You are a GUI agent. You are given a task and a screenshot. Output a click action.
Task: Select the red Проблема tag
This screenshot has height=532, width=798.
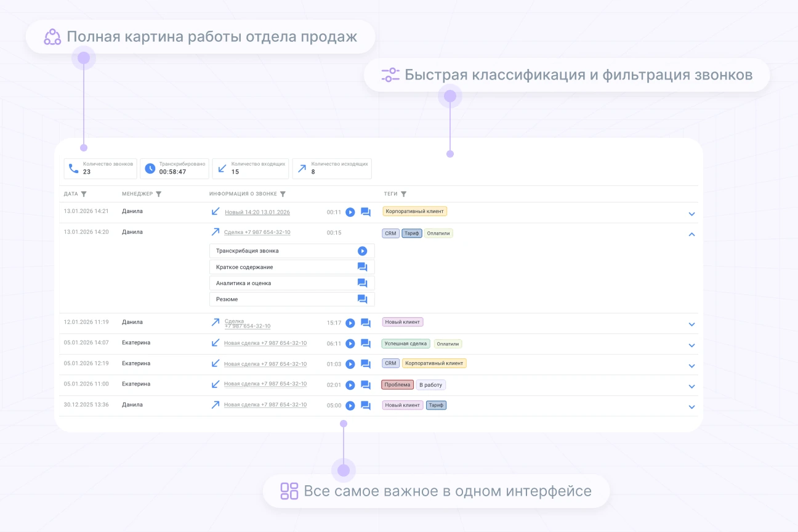[x=397, y=385]
